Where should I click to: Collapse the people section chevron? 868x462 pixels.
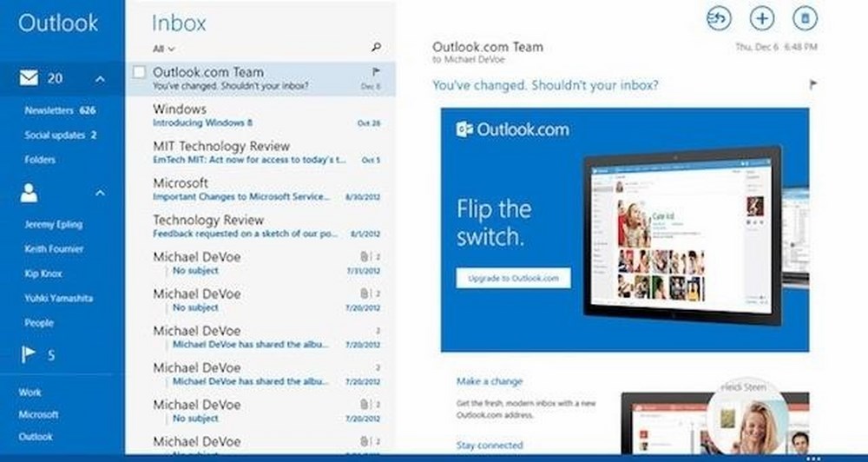click(x=100, y=194)
